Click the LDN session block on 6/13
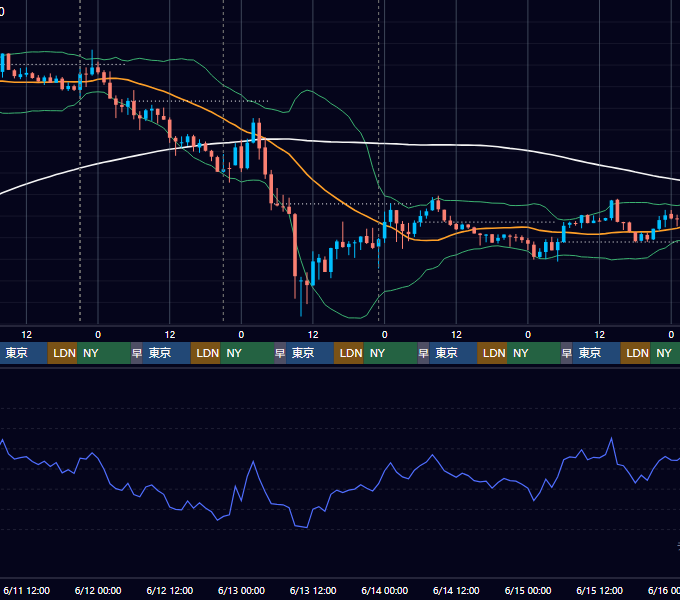Viewport: 680px width, 600px height. [349, 353]
